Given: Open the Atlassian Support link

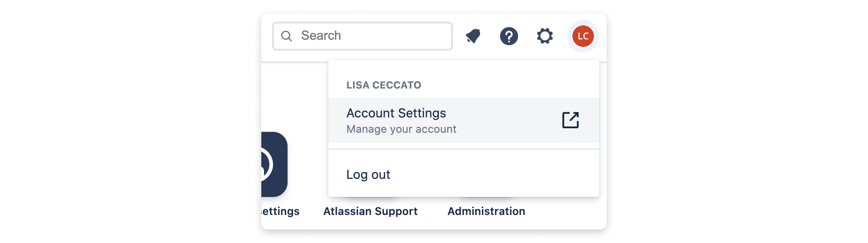Looking at the screenshot, I should pos(370,211).
